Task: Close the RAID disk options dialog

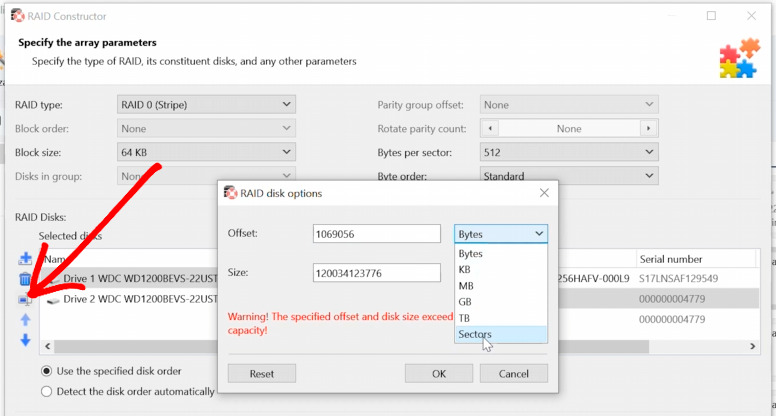Action: [x=544, y=193]
